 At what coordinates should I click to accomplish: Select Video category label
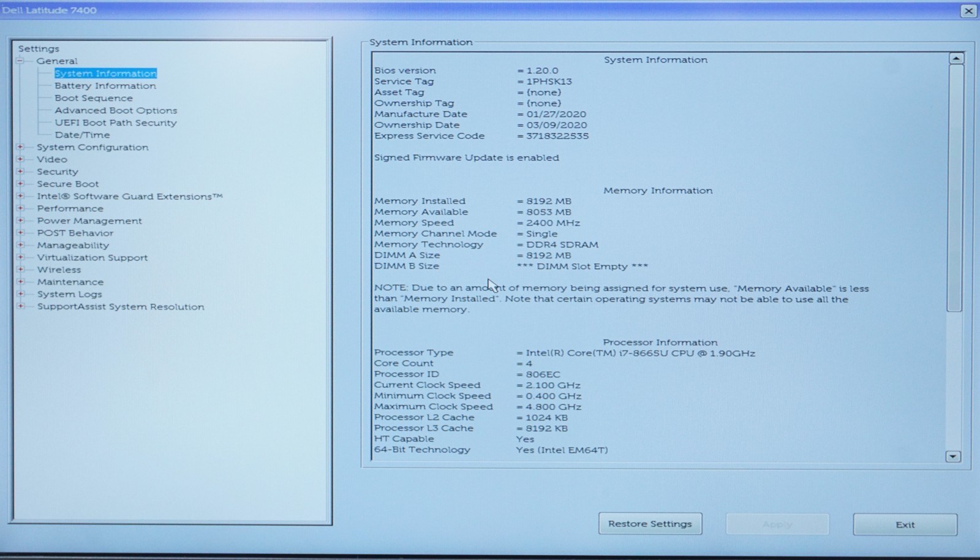pyautogui.click(x=52, y=159)
